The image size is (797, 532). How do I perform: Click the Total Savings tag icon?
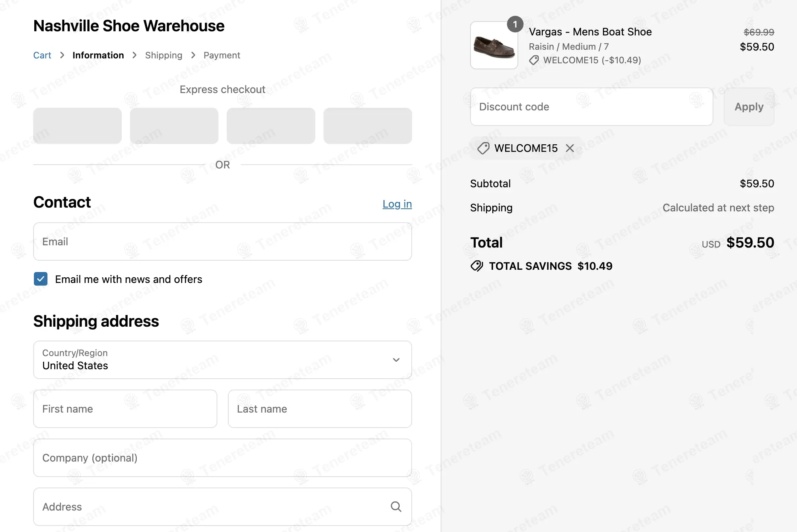point(477,266)
